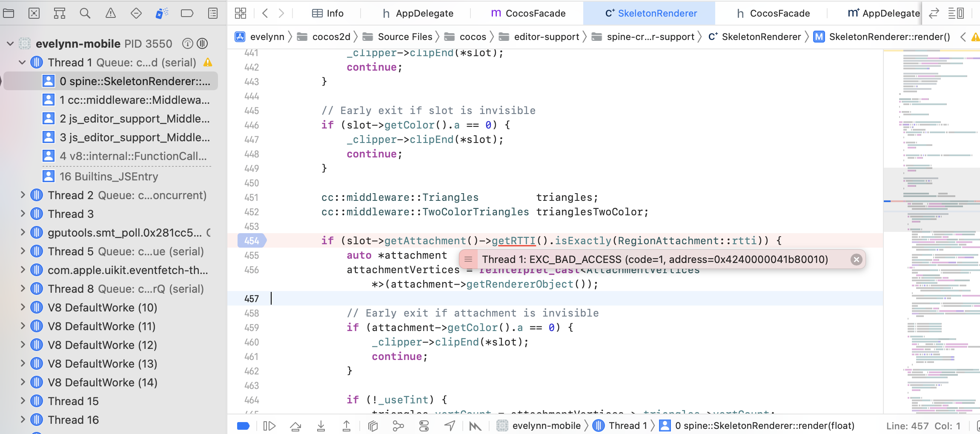Click the editor swap arrows icon
The image size is (980, 434).
coord(934,13)
